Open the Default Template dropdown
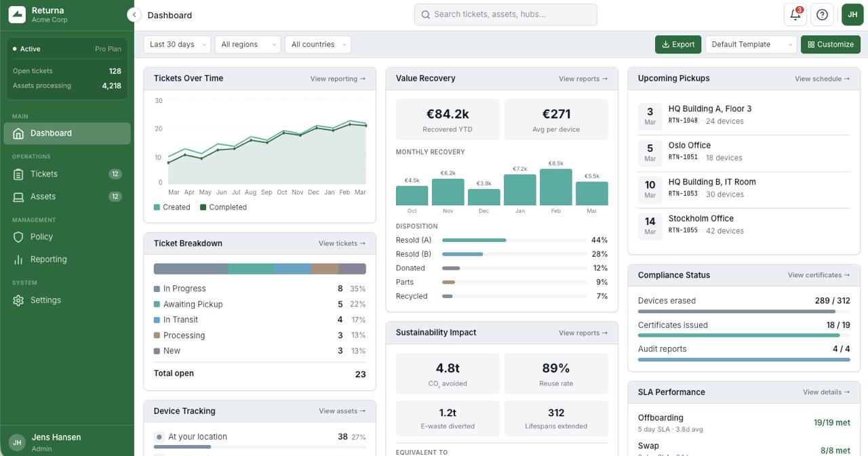The width and height of the screenshot is (868, 456). coord(751,45)
